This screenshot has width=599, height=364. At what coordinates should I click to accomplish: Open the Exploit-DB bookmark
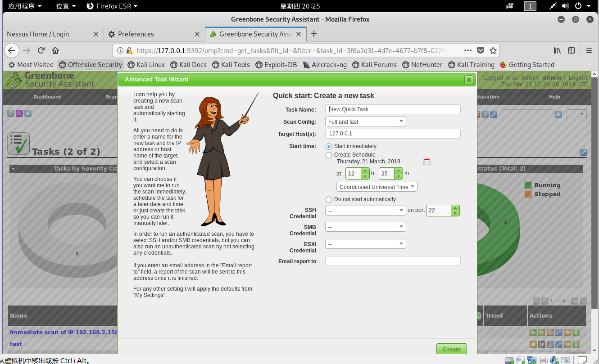click(276, 65)
